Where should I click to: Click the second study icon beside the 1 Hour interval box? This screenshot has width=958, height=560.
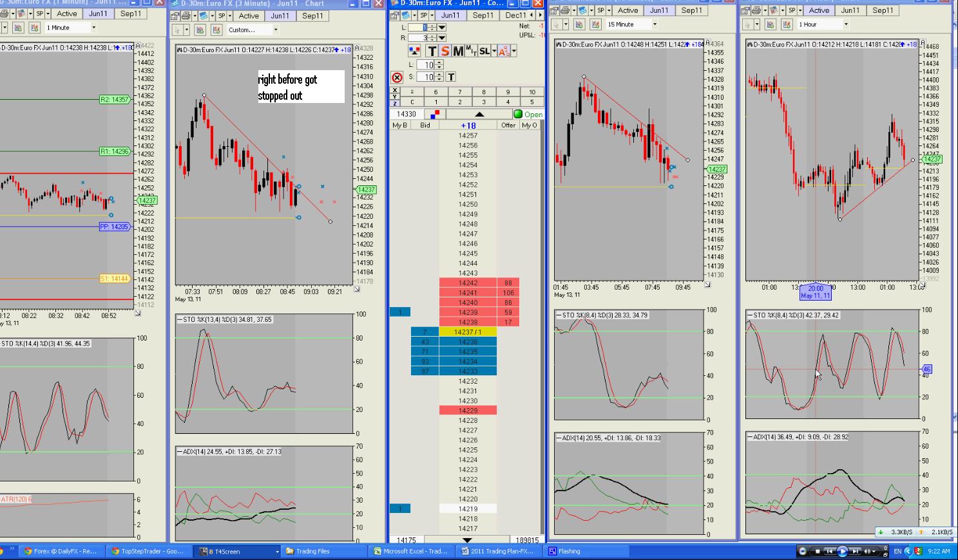click(x=787, y=24)
